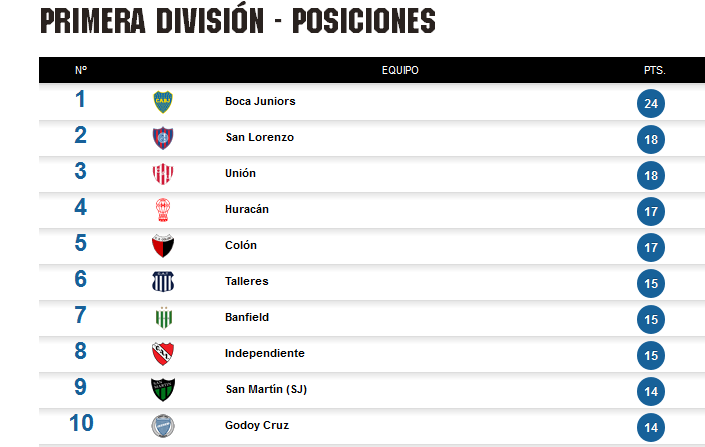Image resolution: width=705 pixels, height=447 pixels.
Task: Click the EQUIPO column header
Action: pos(400,70)
